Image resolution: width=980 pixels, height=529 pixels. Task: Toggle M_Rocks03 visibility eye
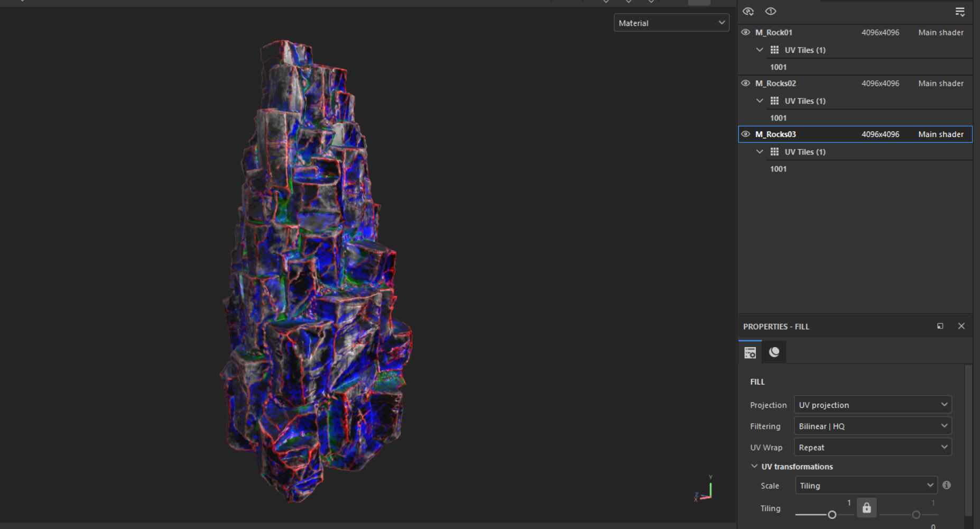746,134
